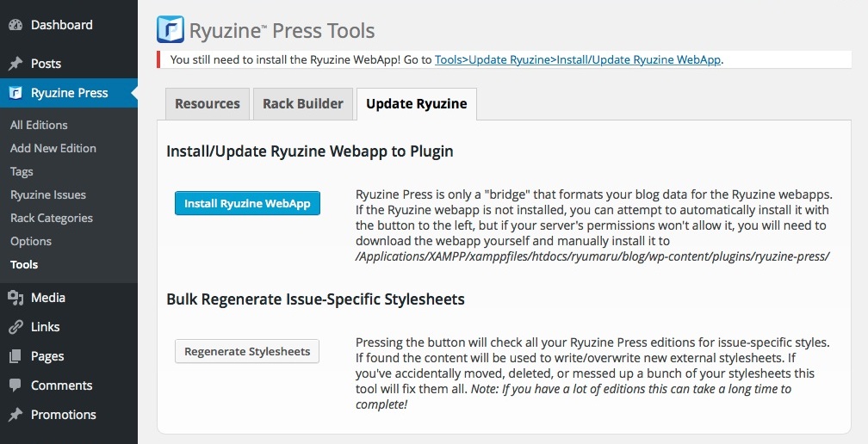Select the Update Ryuzine tab
The width and height of the screenshot is (868, 444).
[416, 104]
